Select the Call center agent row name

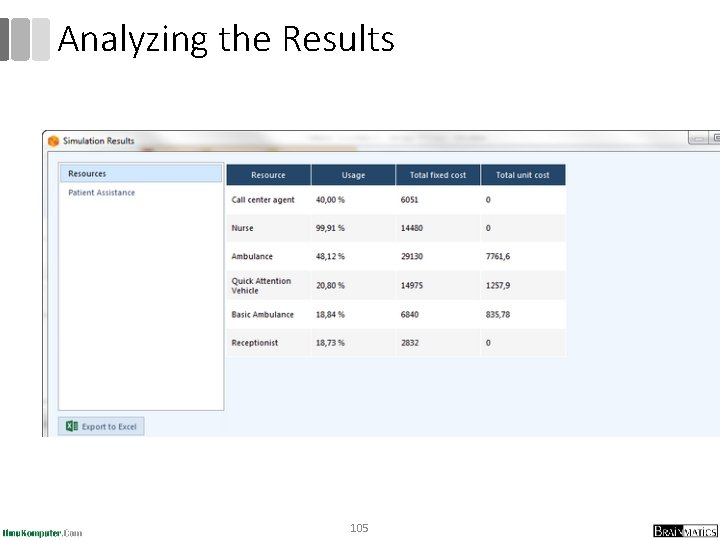[263, 200]
